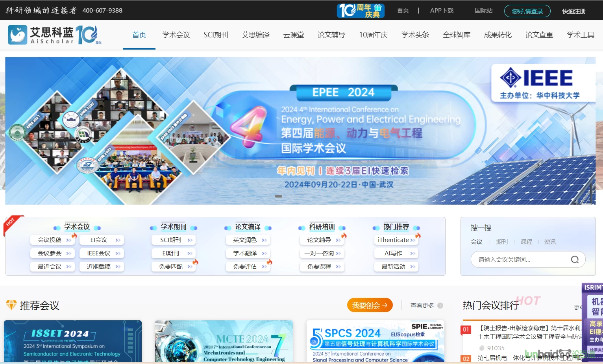
Task: Click the 我要创会 orange button
Action: click(370, 305)
